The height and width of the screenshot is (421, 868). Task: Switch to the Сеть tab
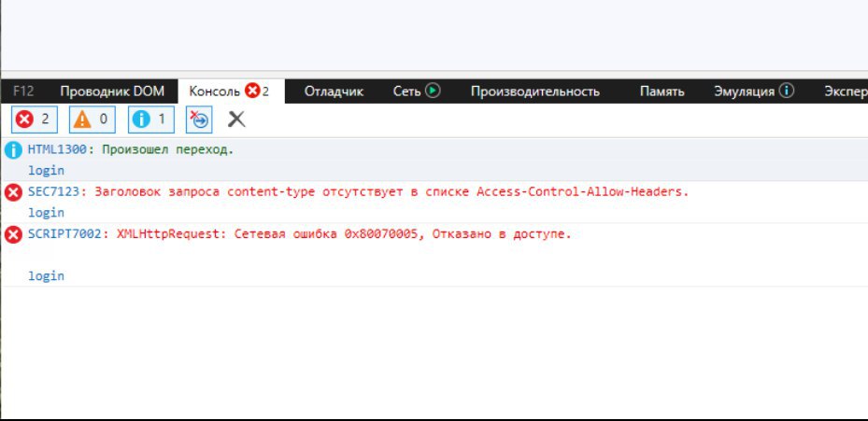[417, 91]
